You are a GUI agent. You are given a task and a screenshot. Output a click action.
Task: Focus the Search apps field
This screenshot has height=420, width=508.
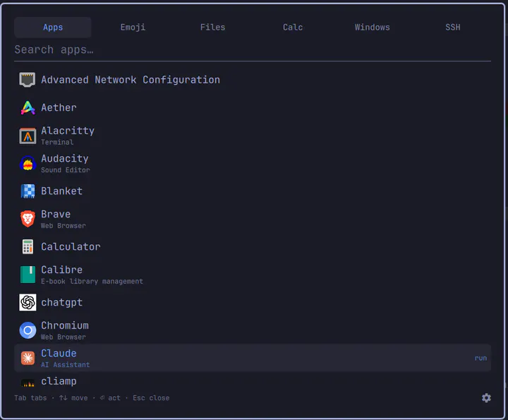tap(253, 50)
